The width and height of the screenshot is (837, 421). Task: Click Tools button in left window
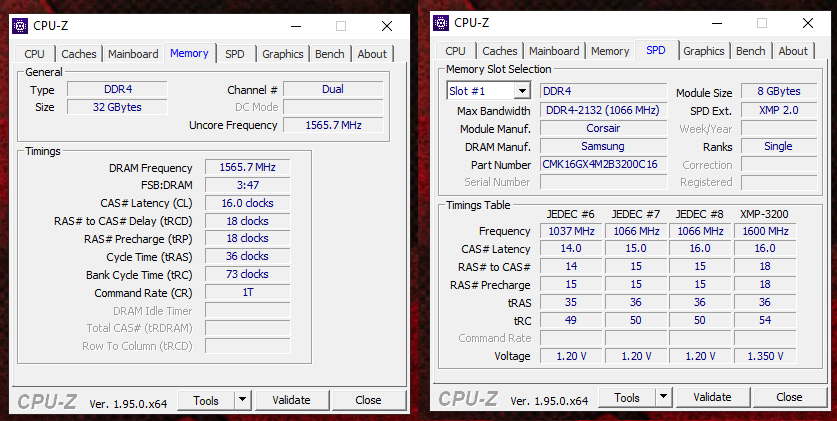206,400
